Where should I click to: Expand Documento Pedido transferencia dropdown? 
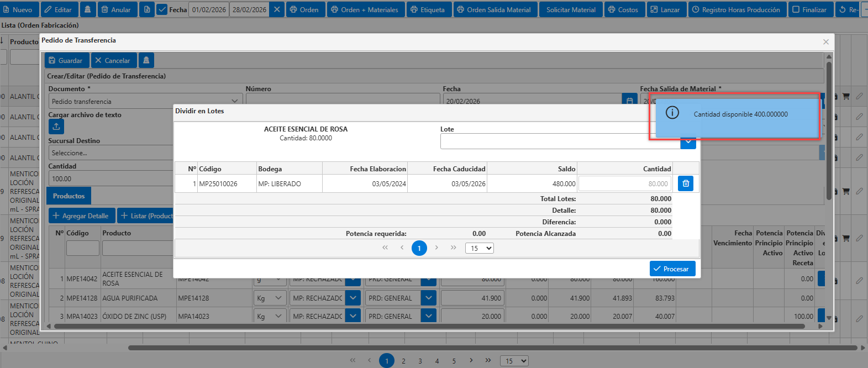pyautogui.click(x=235, y=101)
